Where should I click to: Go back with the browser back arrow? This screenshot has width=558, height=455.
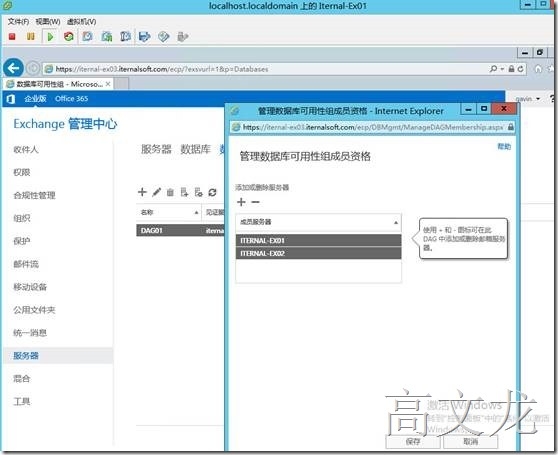[x=14, y=68]
